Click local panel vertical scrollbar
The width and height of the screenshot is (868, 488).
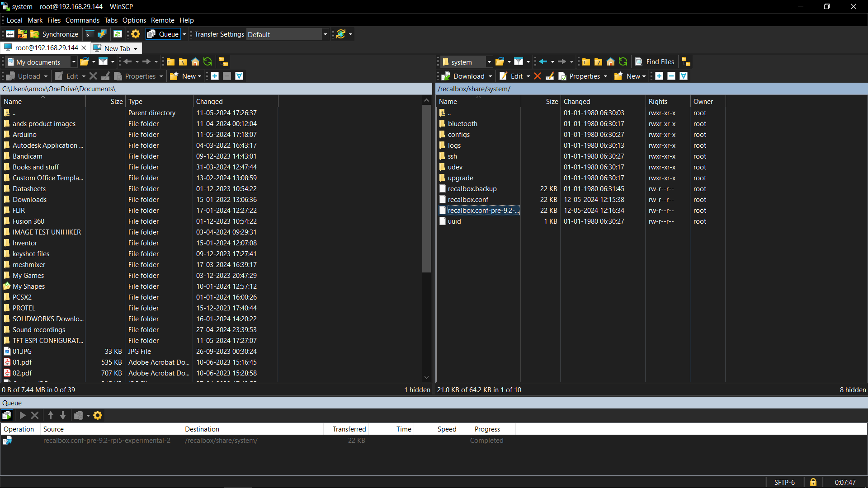point(426,189)
